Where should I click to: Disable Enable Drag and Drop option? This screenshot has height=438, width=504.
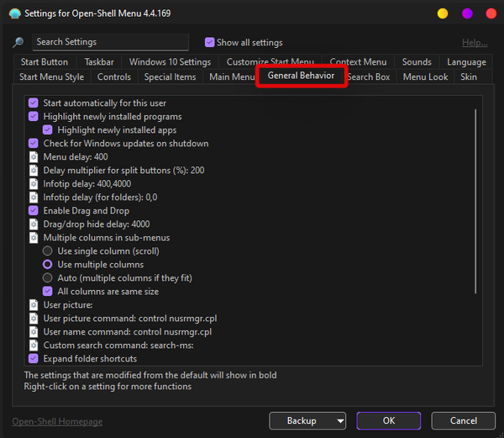coord(34,211)
